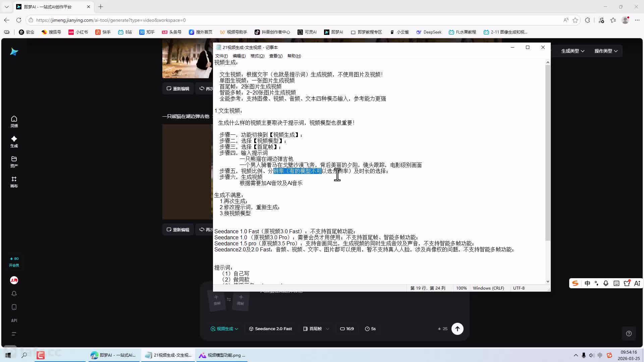Expand the 生成类型 filter dropdown
This screenshot has height=362, width=644.
click(x=573, y=51)
